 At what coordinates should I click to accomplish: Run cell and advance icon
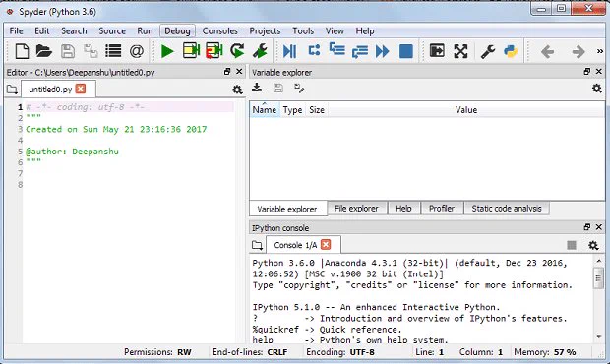[x=213, y=51]
